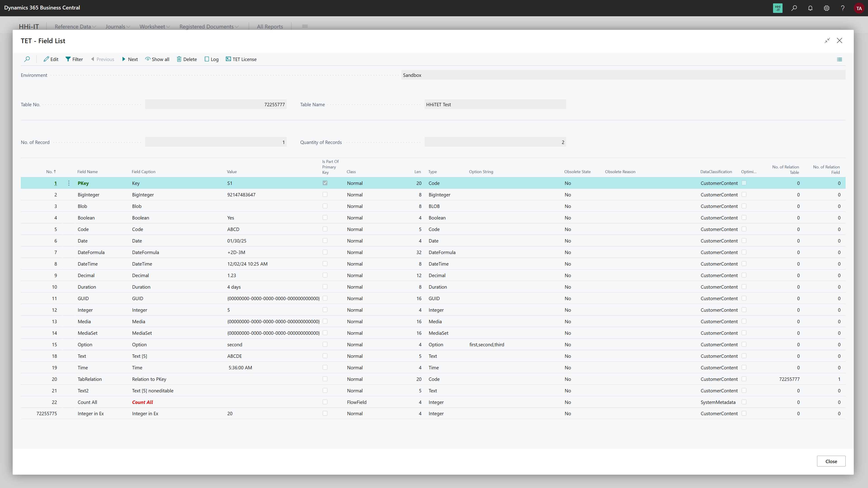Open the Filter action
The width and height of the screenshot is (868, 488).
pos(74,59)
